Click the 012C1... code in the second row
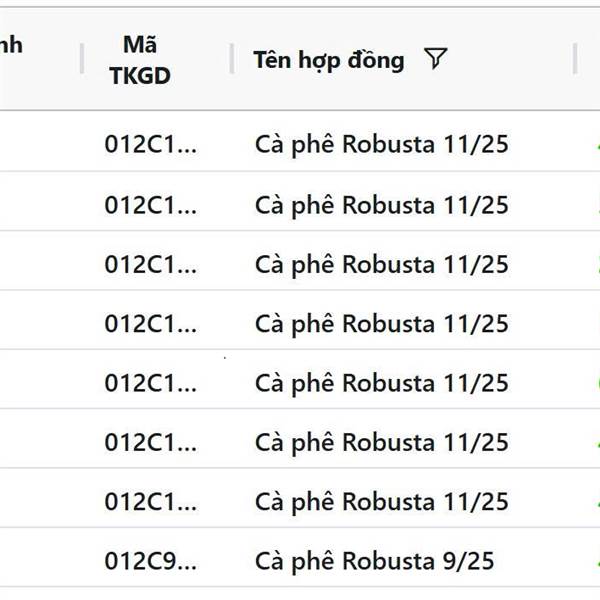The width and height of the screenshot is (600, 600). [151, 205]
